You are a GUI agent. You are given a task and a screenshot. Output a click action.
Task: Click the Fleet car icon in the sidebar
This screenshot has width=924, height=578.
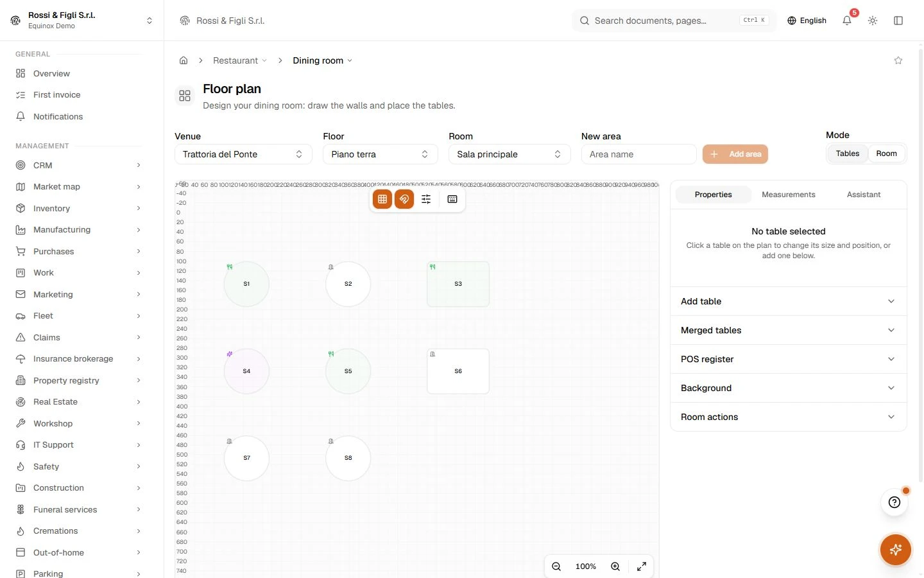21,316
